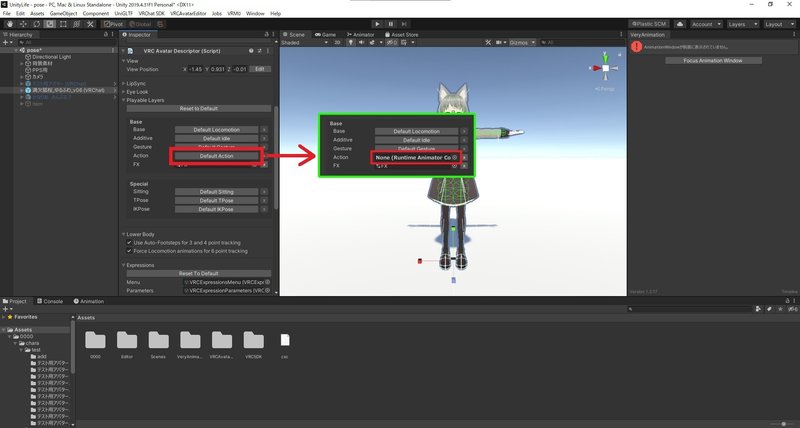Screen dimensions: 800x428
Task: Click Reset To Default under Expressions
Action: 198,273
